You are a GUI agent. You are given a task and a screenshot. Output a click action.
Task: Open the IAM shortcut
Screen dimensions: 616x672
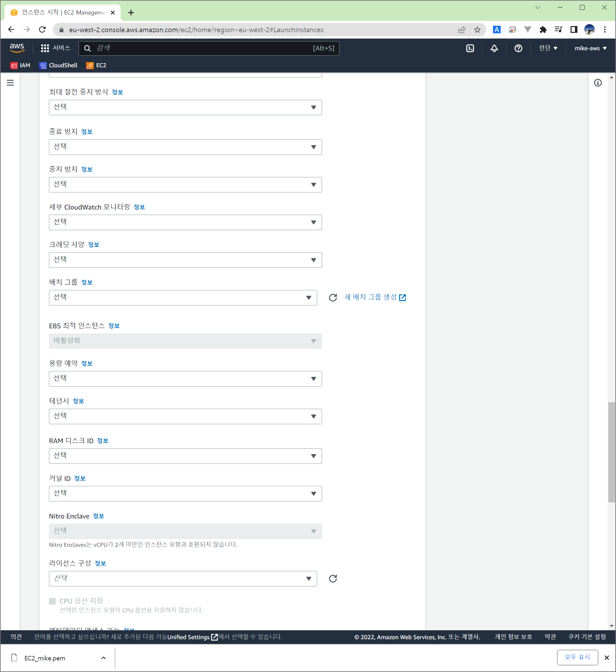point(20,65)
